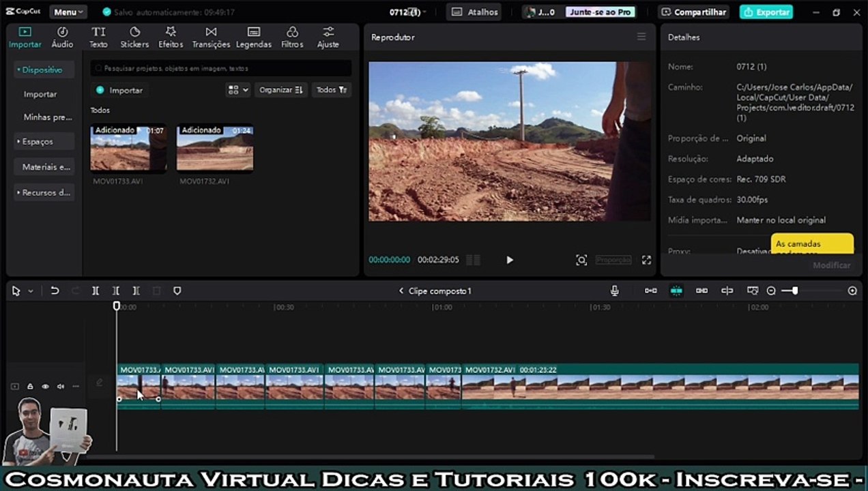
Task: Open the 0712 project name dropdown
Action: coord(408,12)
